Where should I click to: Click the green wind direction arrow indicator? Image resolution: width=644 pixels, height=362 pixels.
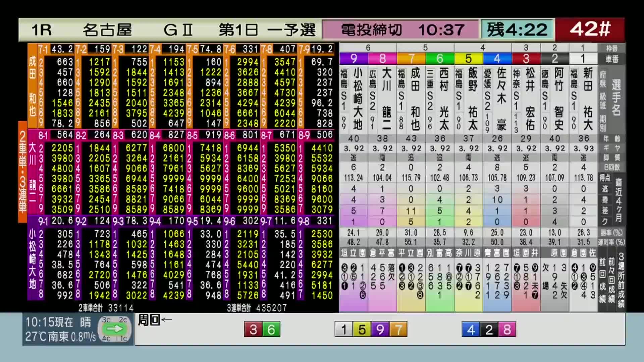(x=115, y=329)
